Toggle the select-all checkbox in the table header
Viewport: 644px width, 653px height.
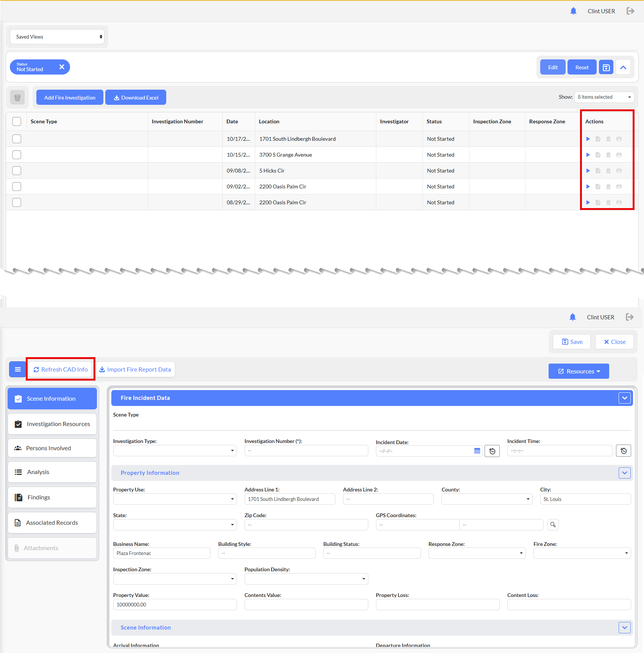[17, 121]
